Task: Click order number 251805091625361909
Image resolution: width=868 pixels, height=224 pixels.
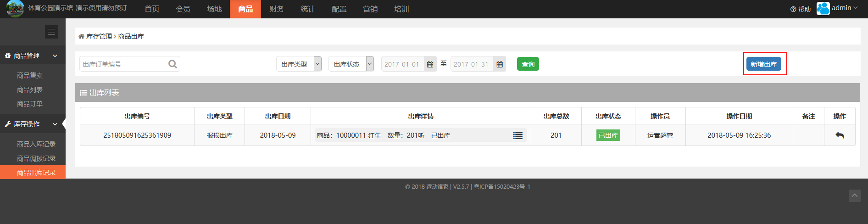Action: [137, 135]
